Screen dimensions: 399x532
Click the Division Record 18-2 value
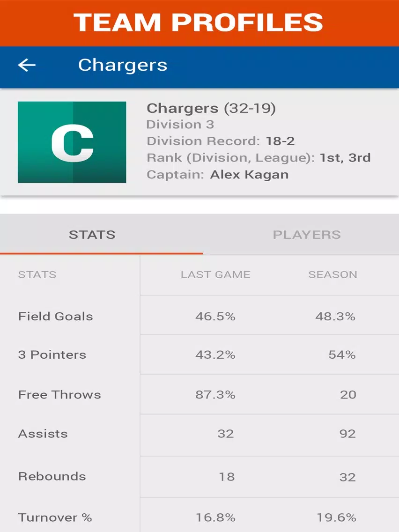coord(280,141)
